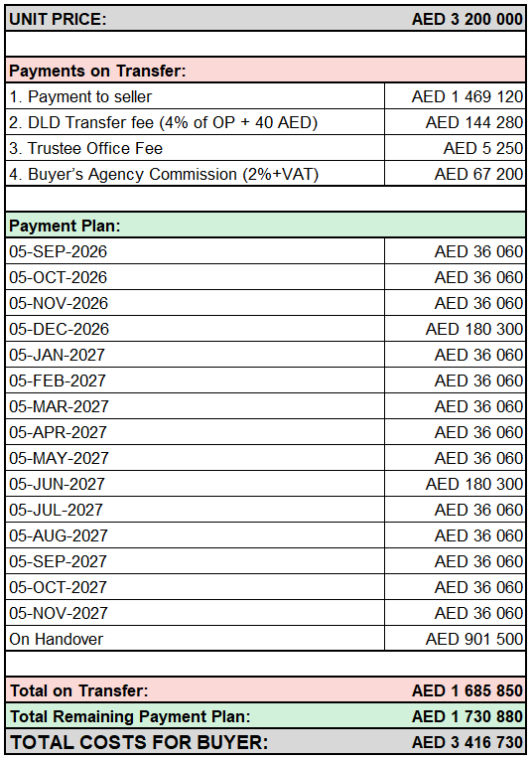
Task: Select the Payments on Transfer header row
Action: 265,71
